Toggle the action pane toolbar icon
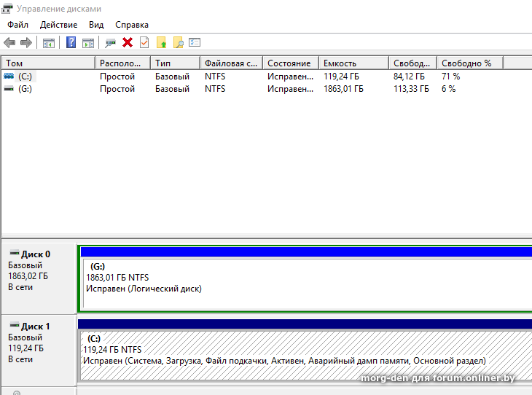 coord(88,43)
